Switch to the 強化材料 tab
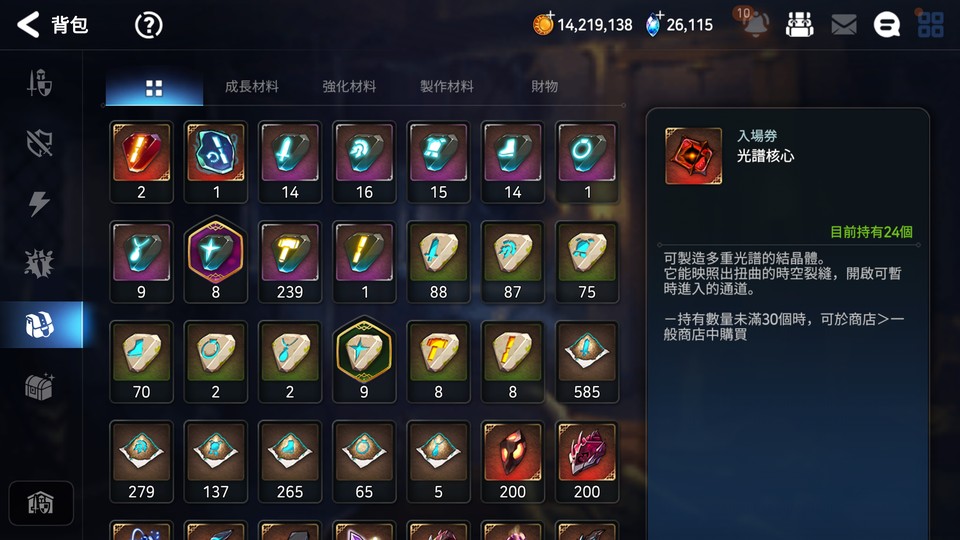 pos(349,86)
